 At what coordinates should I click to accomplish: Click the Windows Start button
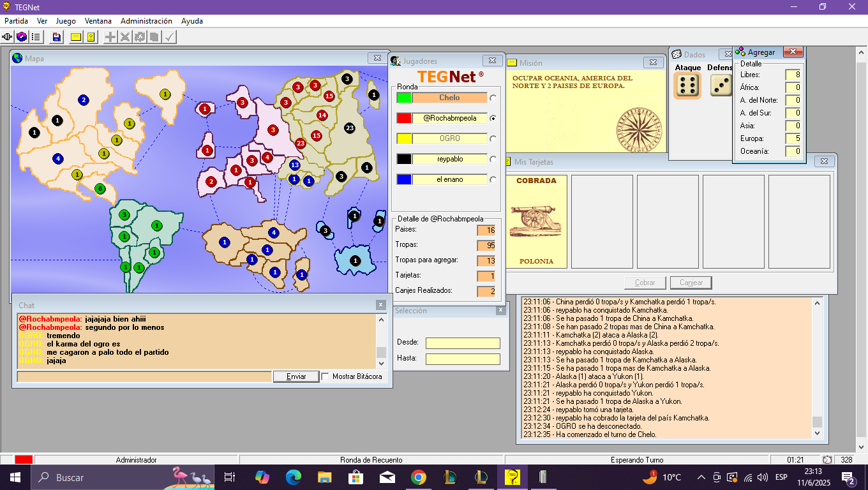15,477
